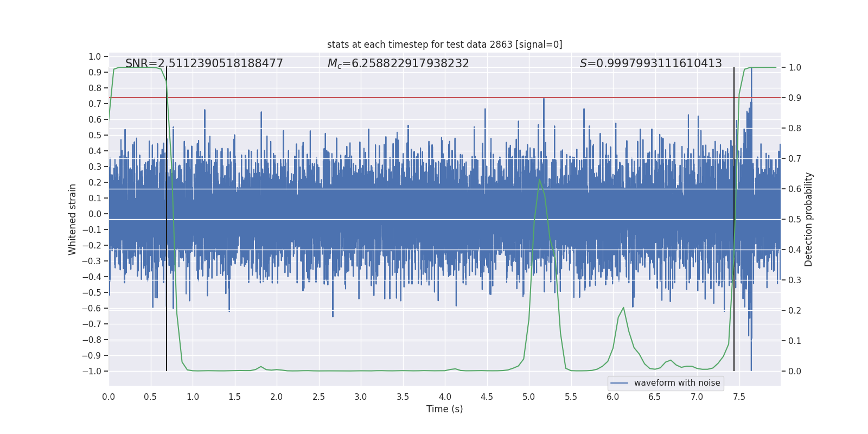The height and width of the screenshot is (434, 868).
Task: Select the "Whitened strain" y-axis label
Action: tap(72, 219)
